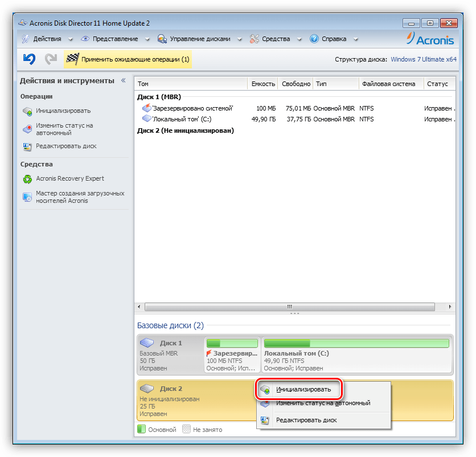
Task: Open the Управление дисками menu
Action: (x=200, y=39)
